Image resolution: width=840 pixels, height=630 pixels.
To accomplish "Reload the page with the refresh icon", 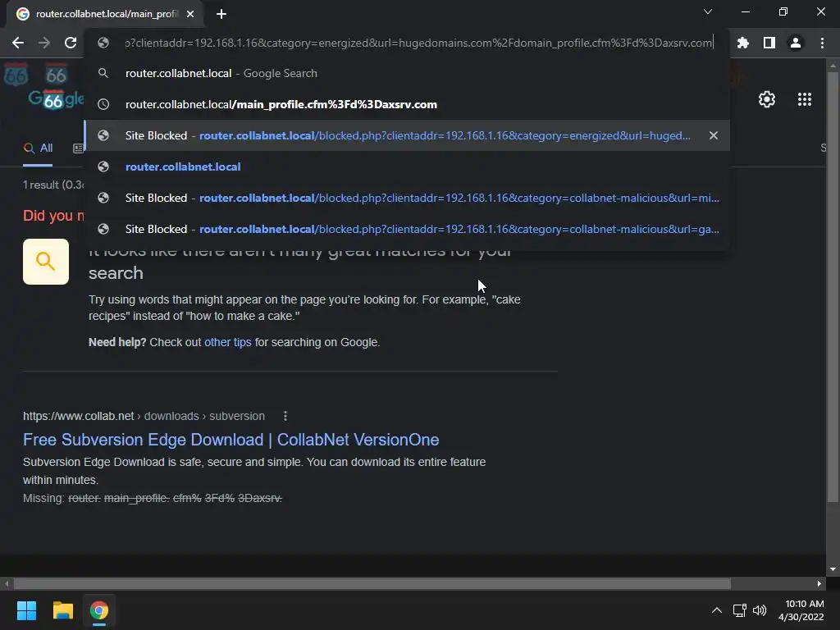I will [x=71, y=43].
